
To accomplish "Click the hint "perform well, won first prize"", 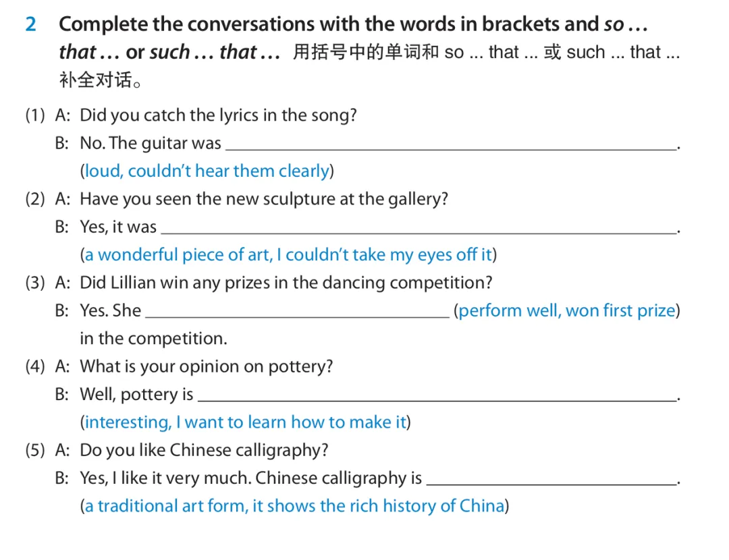I will [x=567, y=310].
